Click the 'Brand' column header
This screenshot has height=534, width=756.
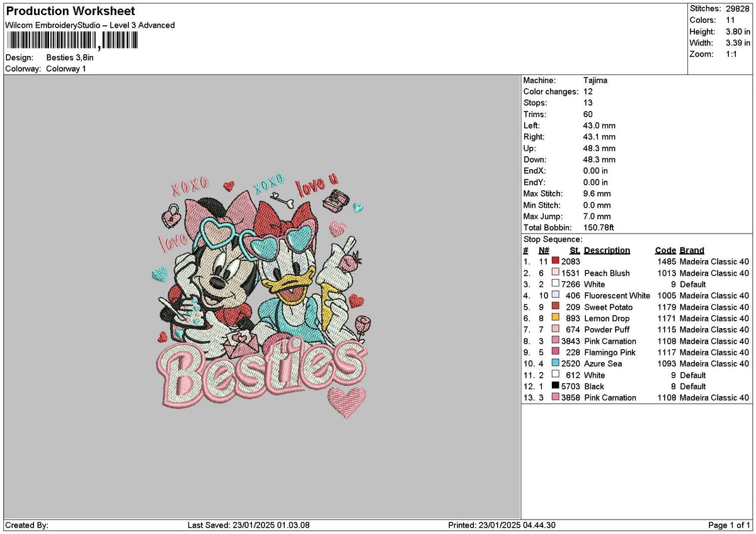692,250
